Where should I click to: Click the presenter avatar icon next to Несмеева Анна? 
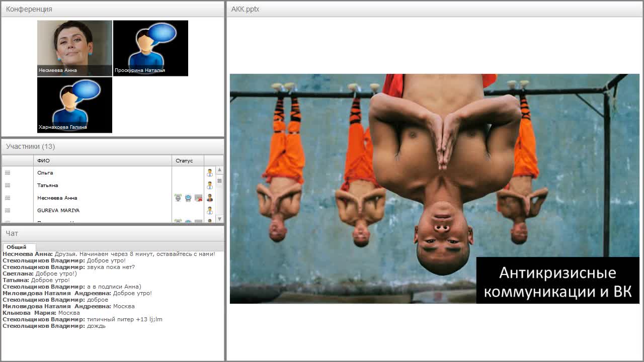[x=210, y=198]
